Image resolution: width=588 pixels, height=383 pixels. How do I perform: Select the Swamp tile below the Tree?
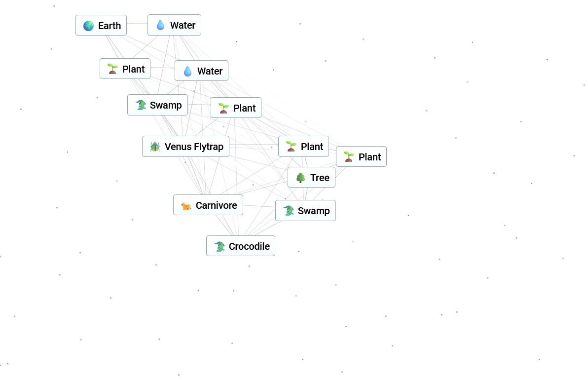click(x=306, y=211)
